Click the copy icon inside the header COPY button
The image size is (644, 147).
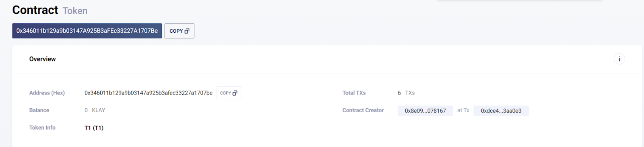187,31
